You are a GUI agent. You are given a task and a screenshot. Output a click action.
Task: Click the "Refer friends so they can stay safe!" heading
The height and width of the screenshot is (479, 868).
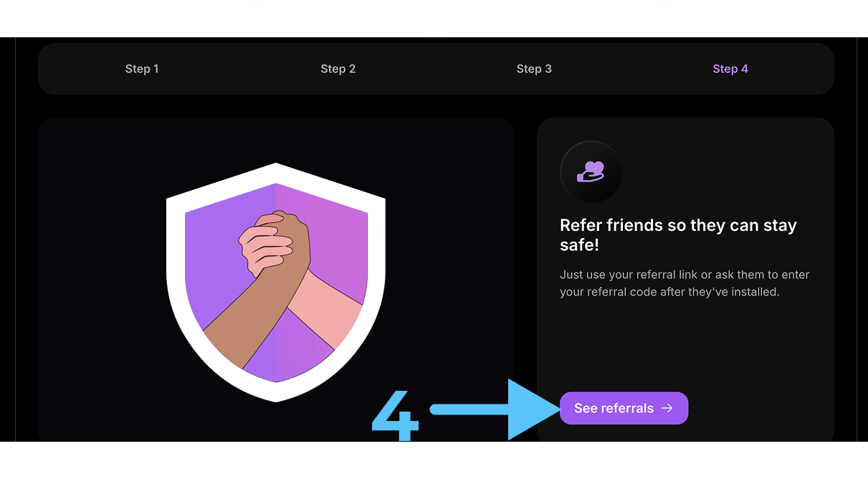678,235
